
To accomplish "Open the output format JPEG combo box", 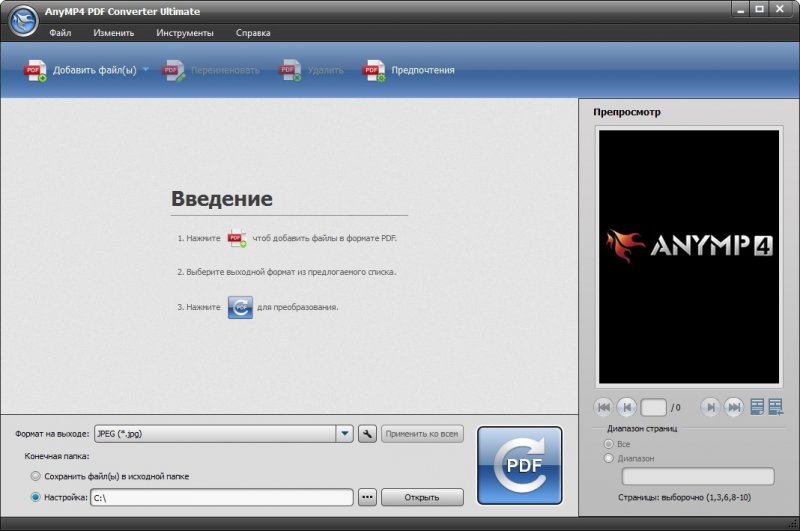I will pyautogui.click(x=223, y=434).
